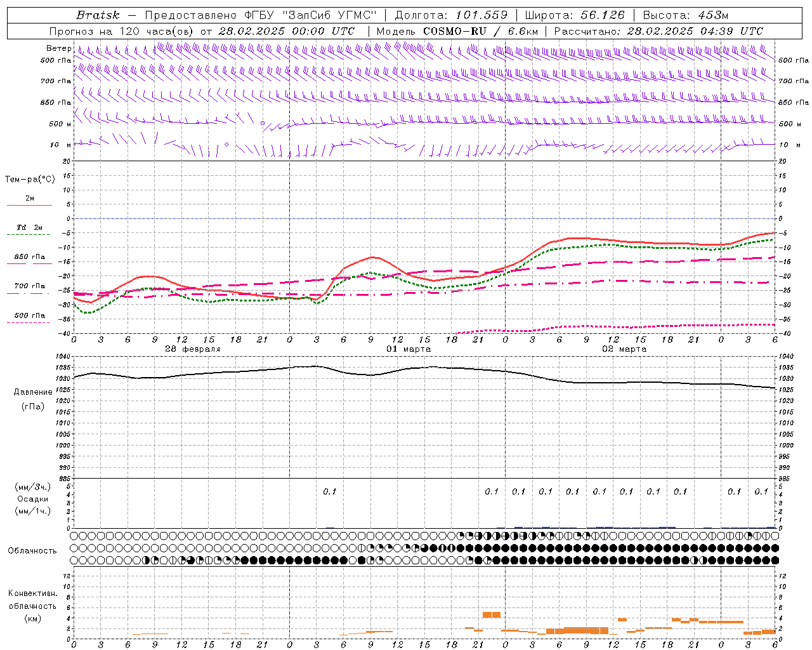Click the "(мм/1ч.)" precipitation unit label
812x650 pixels.
[33, 511]
